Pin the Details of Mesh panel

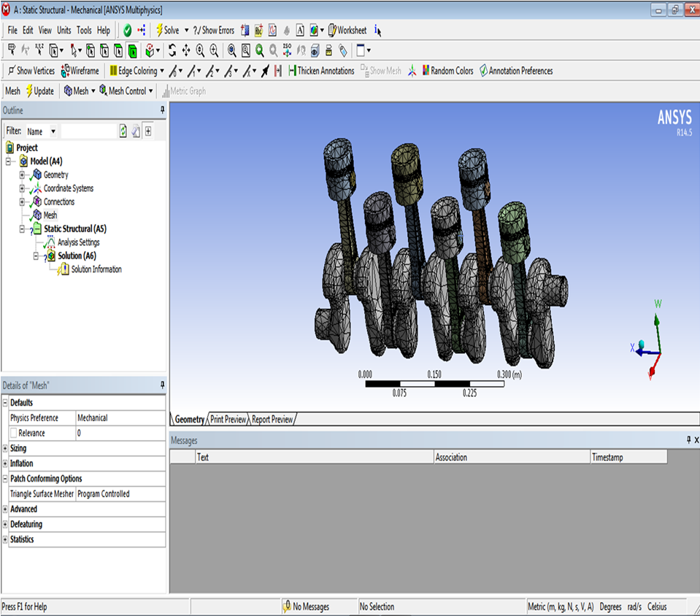pos(162,385)
